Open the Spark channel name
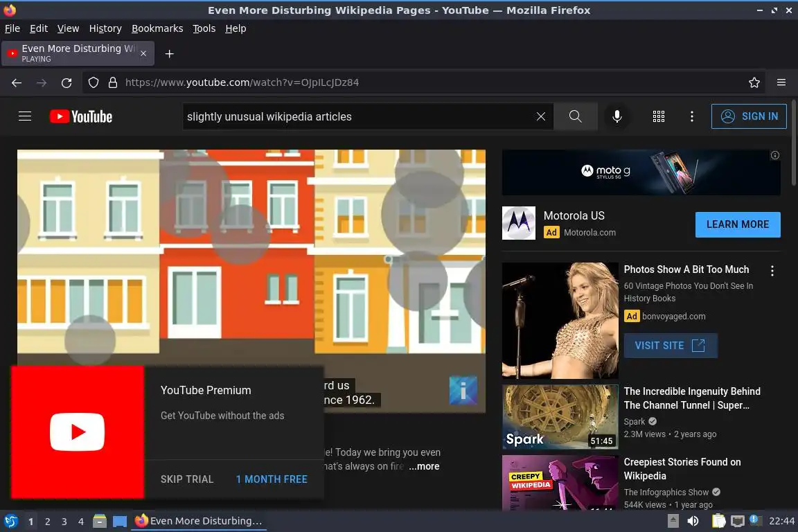 coord(634,422)
